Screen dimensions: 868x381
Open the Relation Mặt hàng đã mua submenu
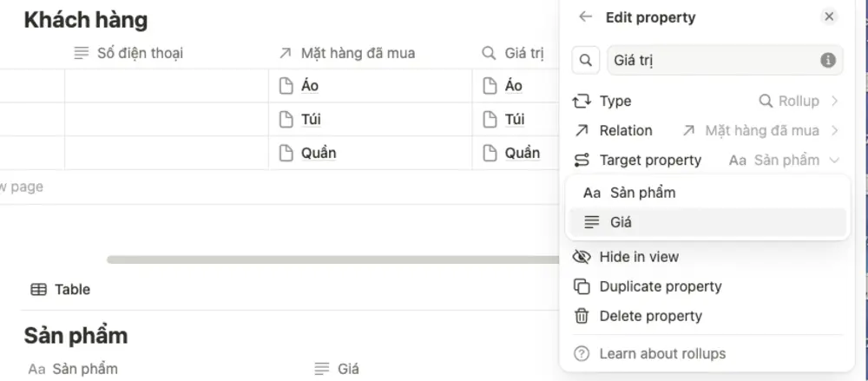pyautogui.click(x=707, y=131)
